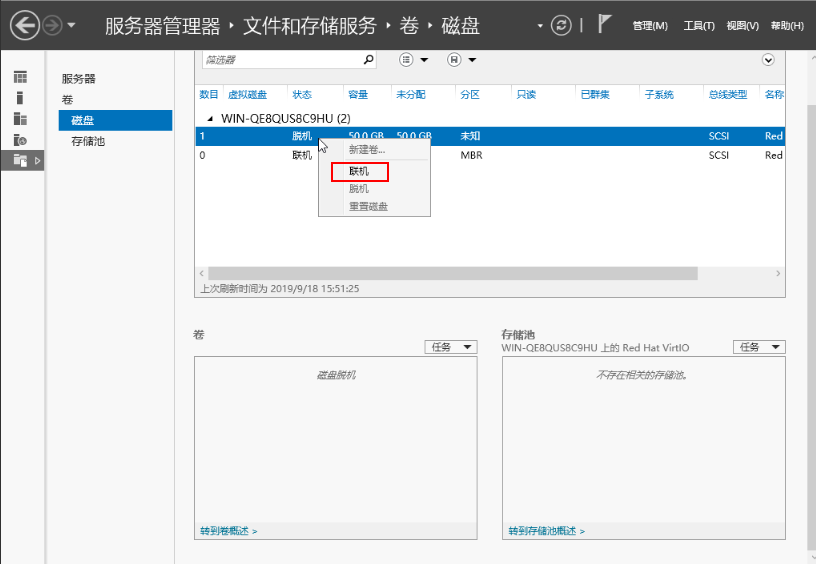Click the back navigation arrow

pos(24,25)
